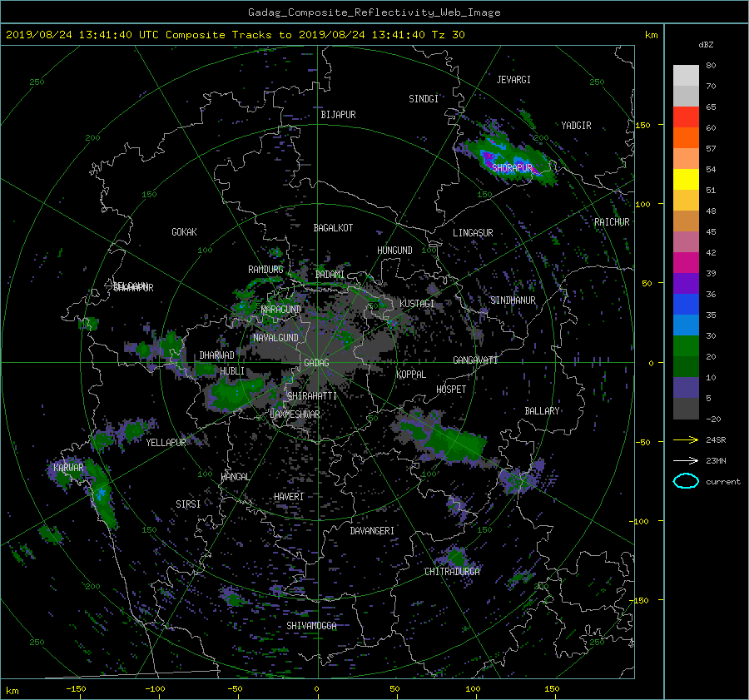Click the white 23MN arrow legend icon
Viewport: 749px width, 700px height.
(686, 460)
